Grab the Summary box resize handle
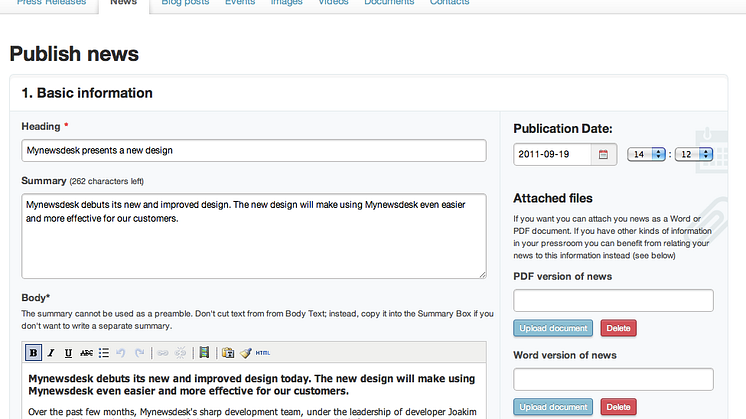Screen dimensions: 746x419 pos(482,274)
